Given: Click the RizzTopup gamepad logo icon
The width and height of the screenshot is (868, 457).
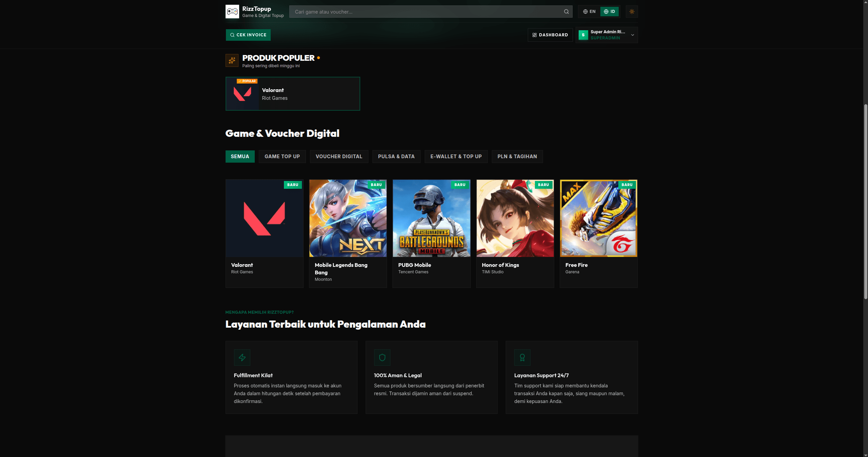Looking at the screenshot, I should 232,12.
